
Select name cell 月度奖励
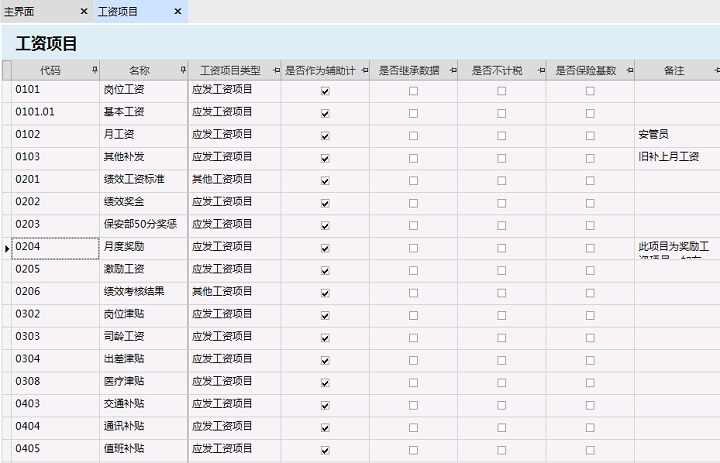[x=143, y=248]
